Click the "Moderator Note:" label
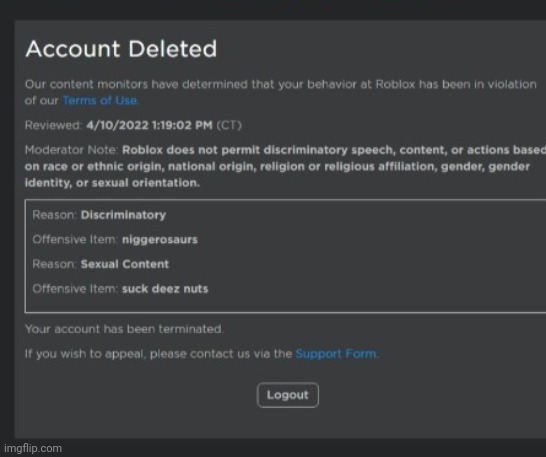546x457 pixels. [72, 150]
